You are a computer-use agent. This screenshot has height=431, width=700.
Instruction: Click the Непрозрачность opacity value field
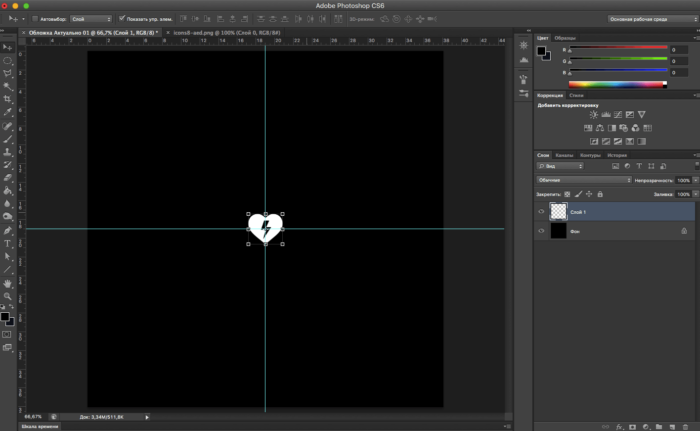(x=682, y=180)
